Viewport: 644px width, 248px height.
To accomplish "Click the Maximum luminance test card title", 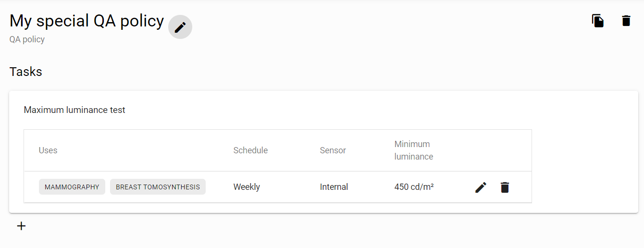I will tap(74, 110).
